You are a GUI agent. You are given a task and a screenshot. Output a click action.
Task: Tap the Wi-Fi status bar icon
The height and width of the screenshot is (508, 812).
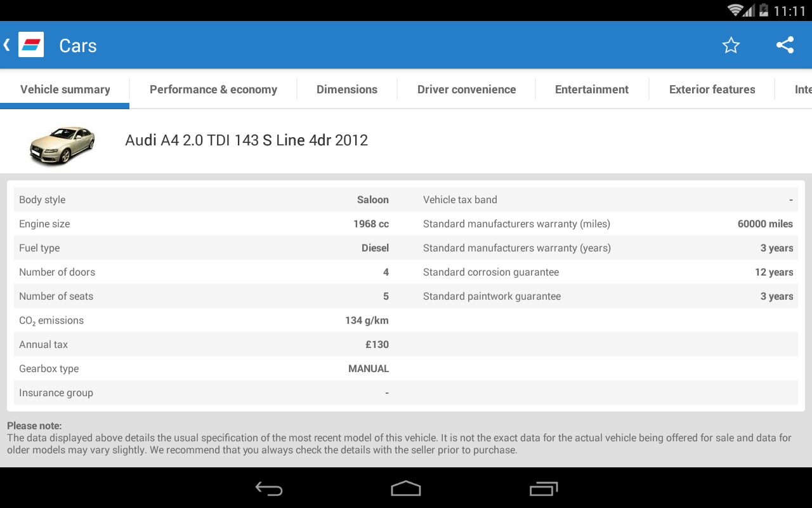coord(736,10)
